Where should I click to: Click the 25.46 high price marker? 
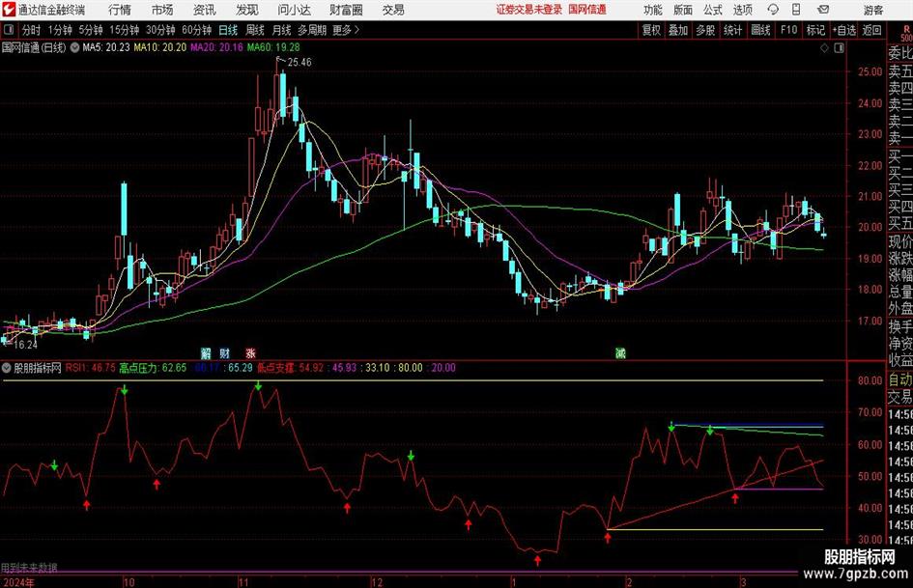pos(300,62)
